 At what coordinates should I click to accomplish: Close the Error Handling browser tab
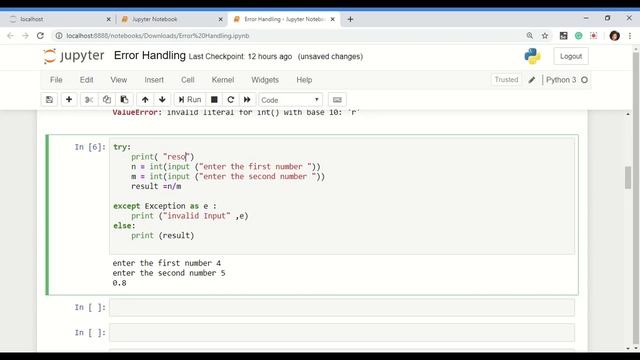(333, 19)
